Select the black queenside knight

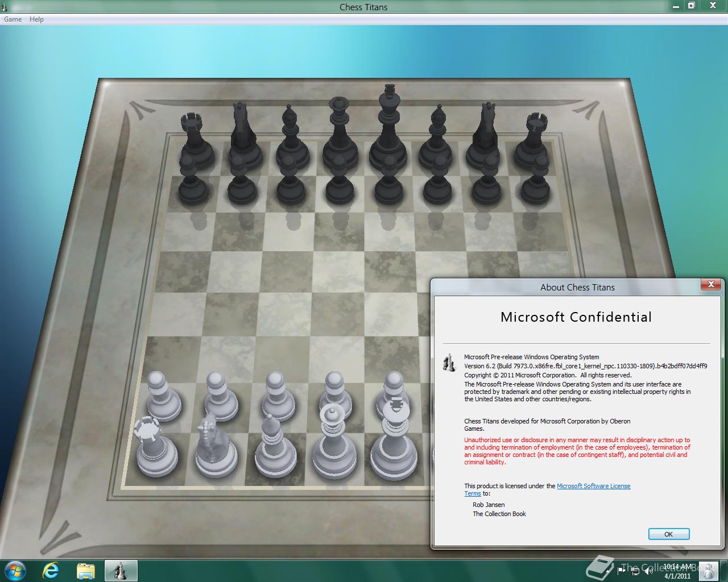click(243, 135)
